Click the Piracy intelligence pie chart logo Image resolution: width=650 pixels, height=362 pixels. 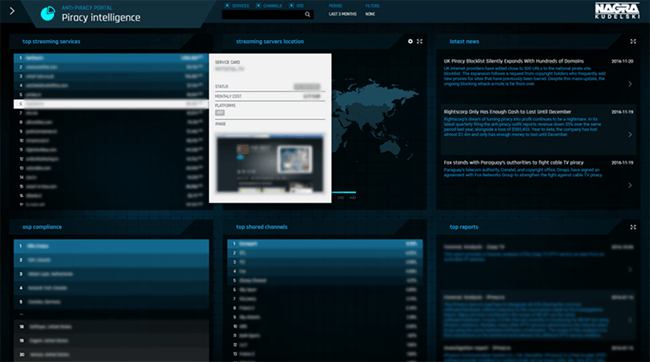click(x=48, y=14)
